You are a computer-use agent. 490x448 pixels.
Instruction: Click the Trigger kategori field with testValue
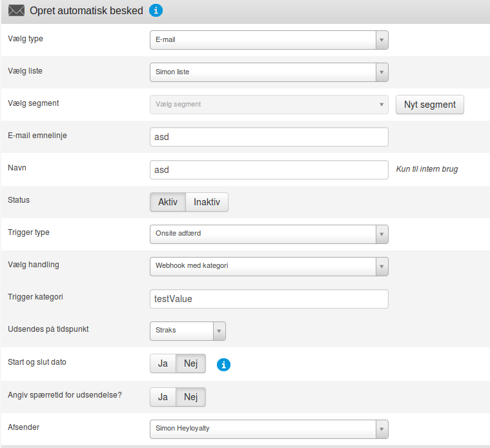(269, 299)
